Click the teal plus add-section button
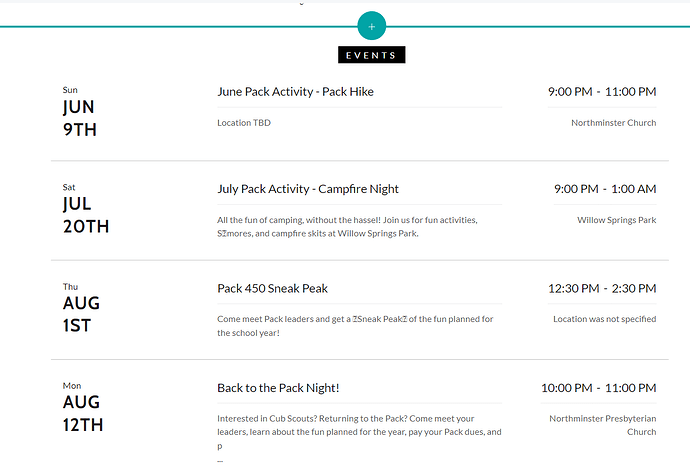The height and width of the screenshot is (471, 690). [x=371, y=26]
